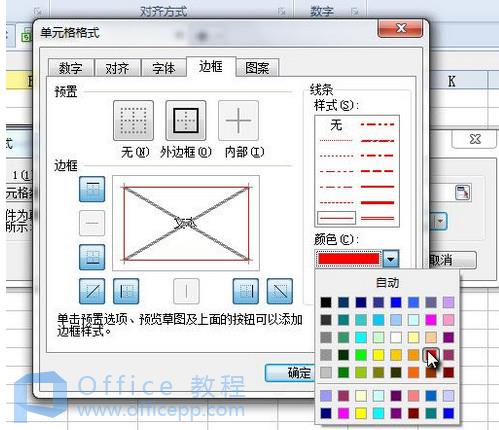Pick the light gray swatch in fifth row

[326, 372]
